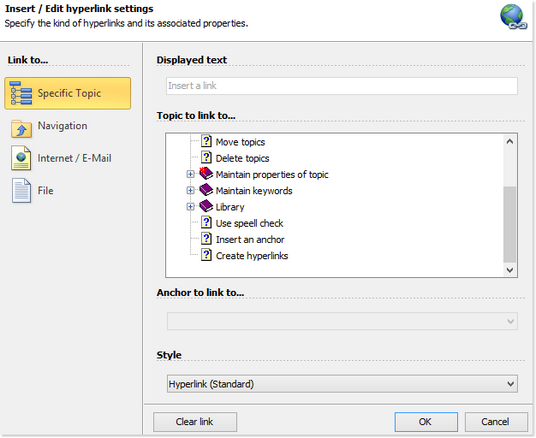This screenshot has width=536, height=438.
Task: Click the Maintain properties of topic book icon
Action: [x=206, y=173]
